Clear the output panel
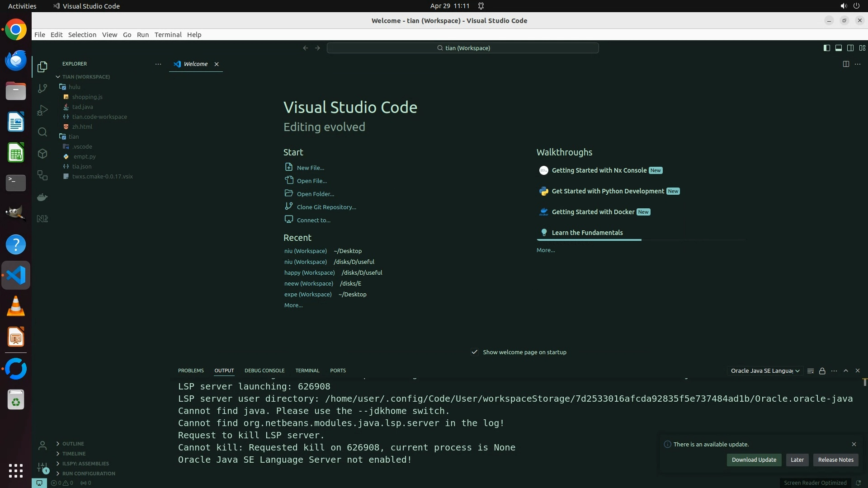Image resolution: width=868 pixels, height=488 pixels. (x=811, y=371)
